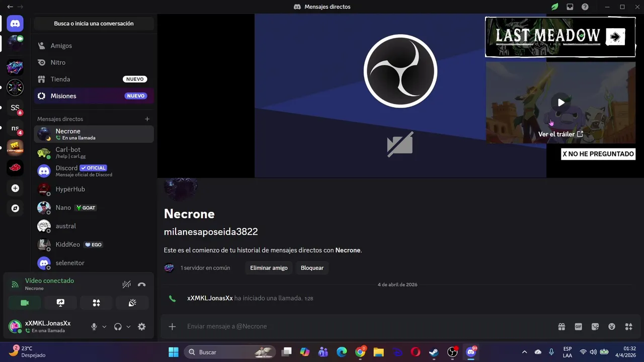
Task: Toggle noise suppression
Action: click(x=126, y=285)
